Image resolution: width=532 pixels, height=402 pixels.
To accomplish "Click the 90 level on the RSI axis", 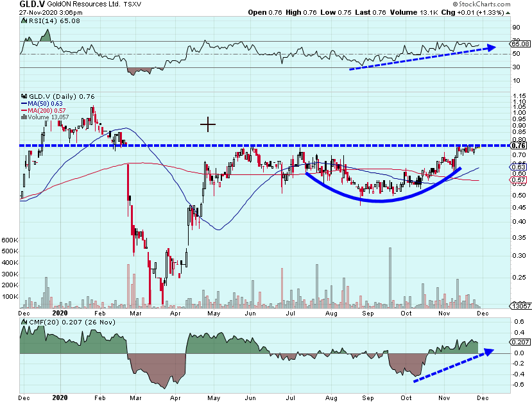I will pyautogui.click(x=517, y=28).
